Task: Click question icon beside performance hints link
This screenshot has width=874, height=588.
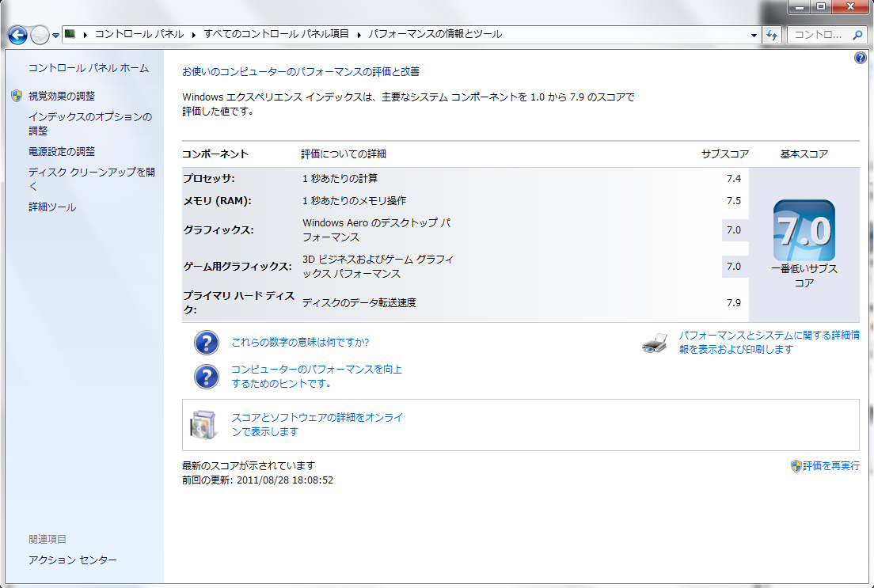Action: tap(207, 377)
